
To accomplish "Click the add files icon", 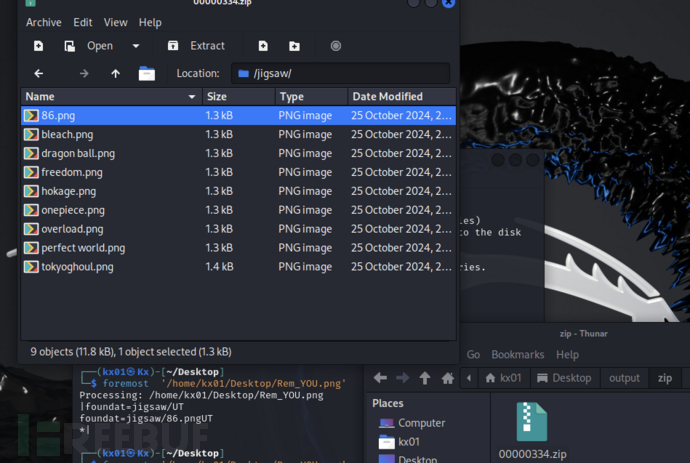I will click(263, 46).
